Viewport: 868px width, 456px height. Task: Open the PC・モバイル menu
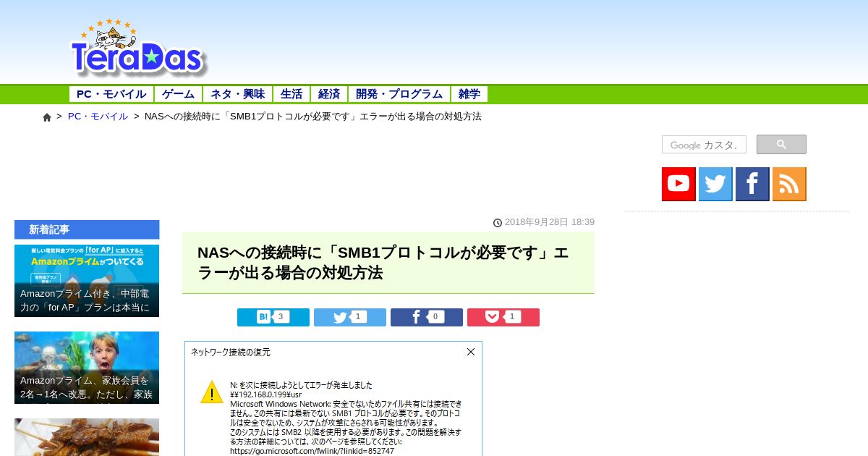click(111, 94)
